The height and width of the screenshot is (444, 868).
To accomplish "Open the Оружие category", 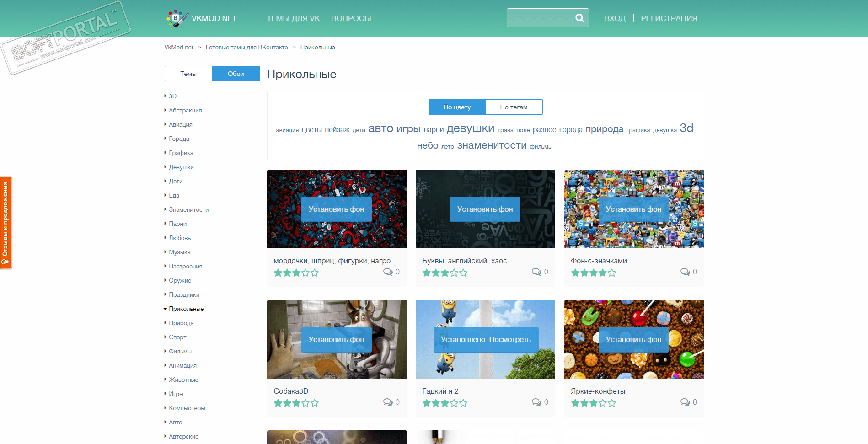I will coord(180,281).
